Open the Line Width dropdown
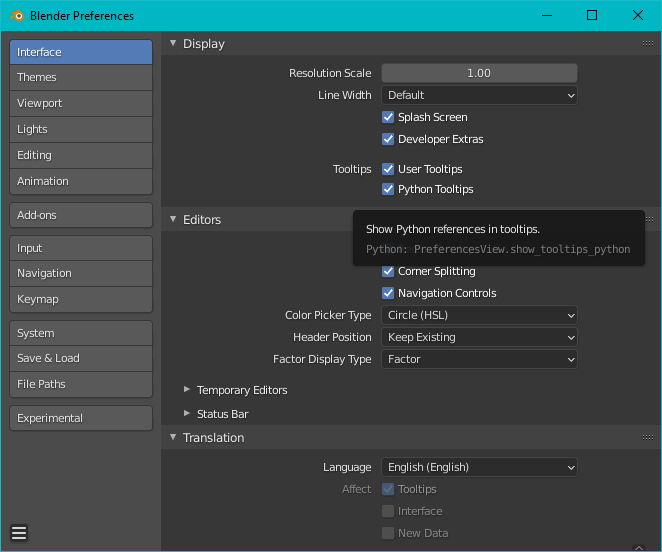Screen dimensions: 662x552 (479, 95)
